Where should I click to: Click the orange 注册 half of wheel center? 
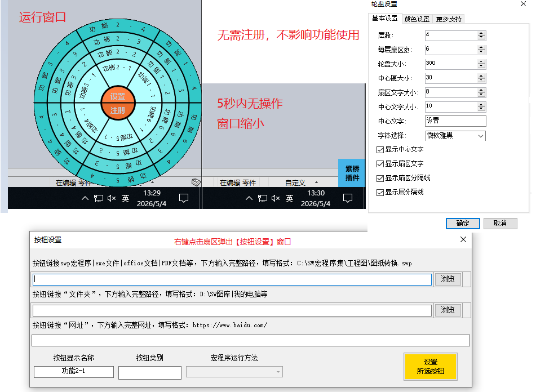pos(118,110)
